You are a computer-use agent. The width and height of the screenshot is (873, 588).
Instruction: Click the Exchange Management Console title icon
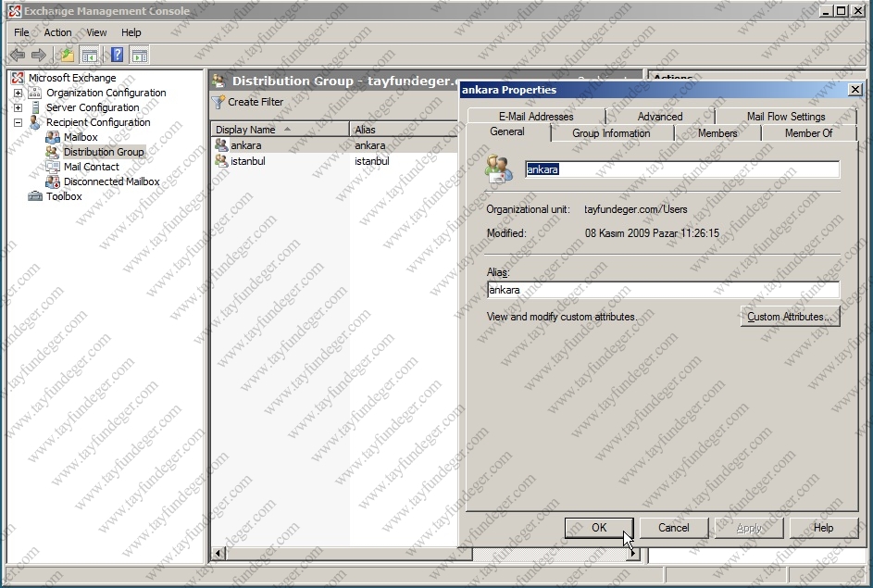point(15,10)
